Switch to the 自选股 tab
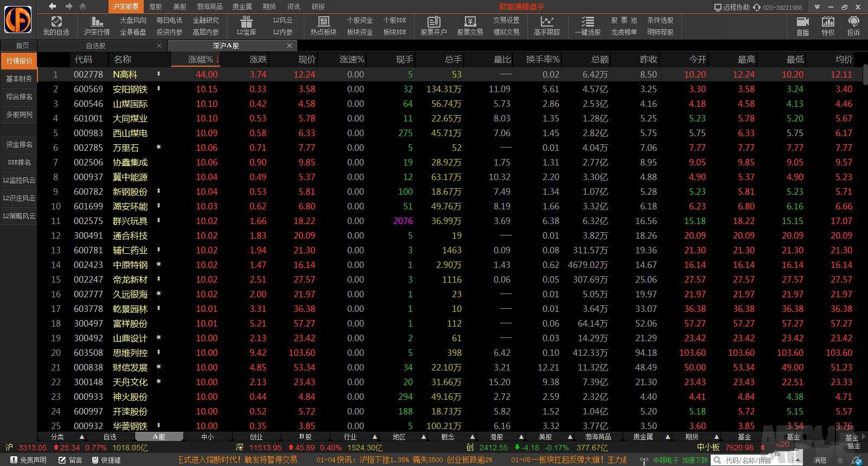868x466 pixels. (x=96, y=46)
